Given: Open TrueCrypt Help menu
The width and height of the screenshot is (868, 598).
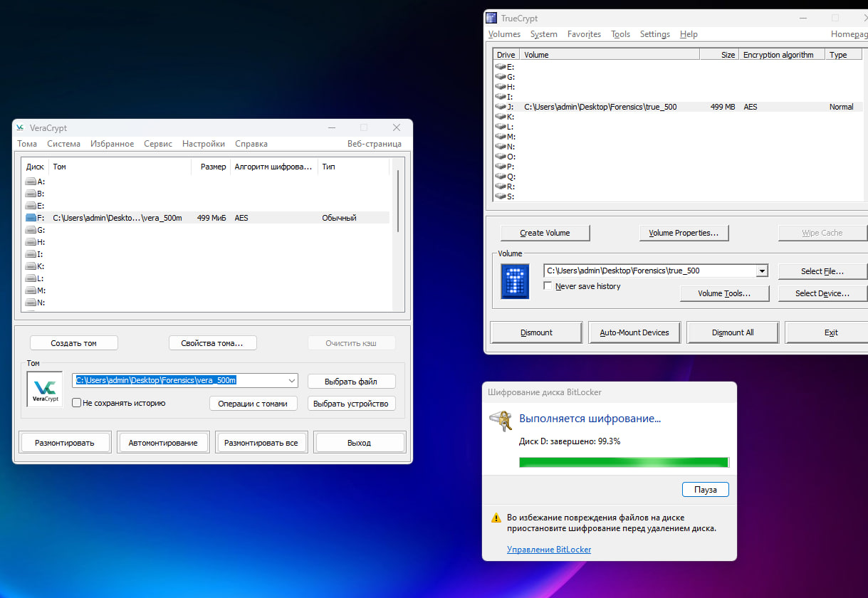Looking at the screenshot, I should coord(689,34).
